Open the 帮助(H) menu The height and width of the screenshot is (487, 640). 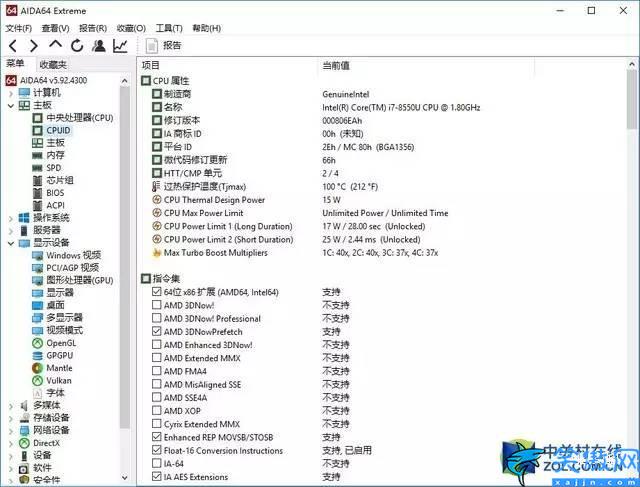(x=207, y=28)
